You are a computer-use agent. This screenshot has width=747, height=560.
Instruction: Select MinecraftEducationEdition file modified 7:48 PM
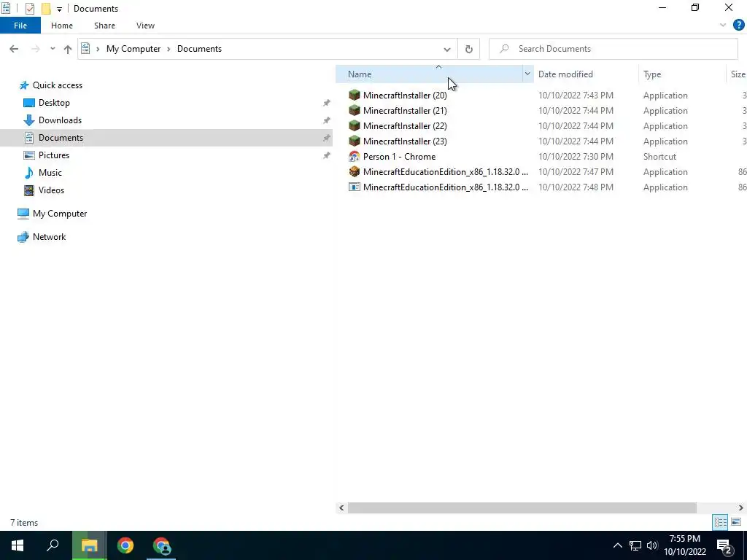(445, 187)
